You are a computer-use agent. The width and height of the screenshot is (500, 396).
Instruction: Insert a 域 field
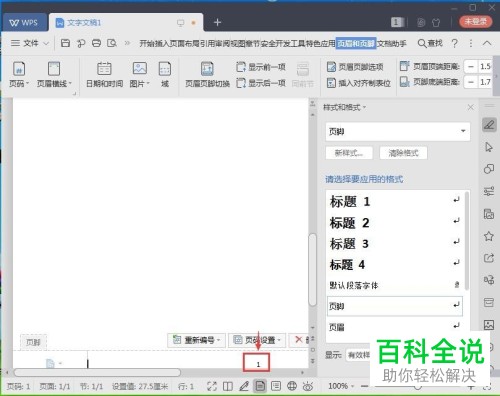tap(165, 75)
